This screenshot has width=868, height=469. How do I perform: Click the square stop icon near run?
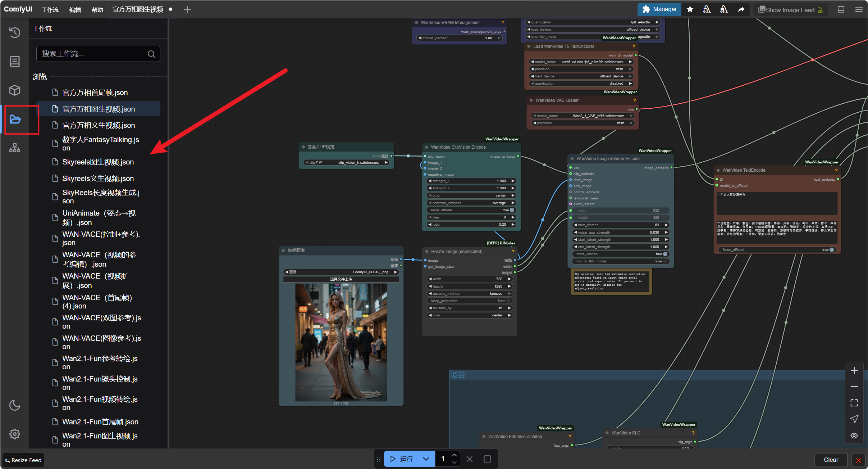(487, 459)
